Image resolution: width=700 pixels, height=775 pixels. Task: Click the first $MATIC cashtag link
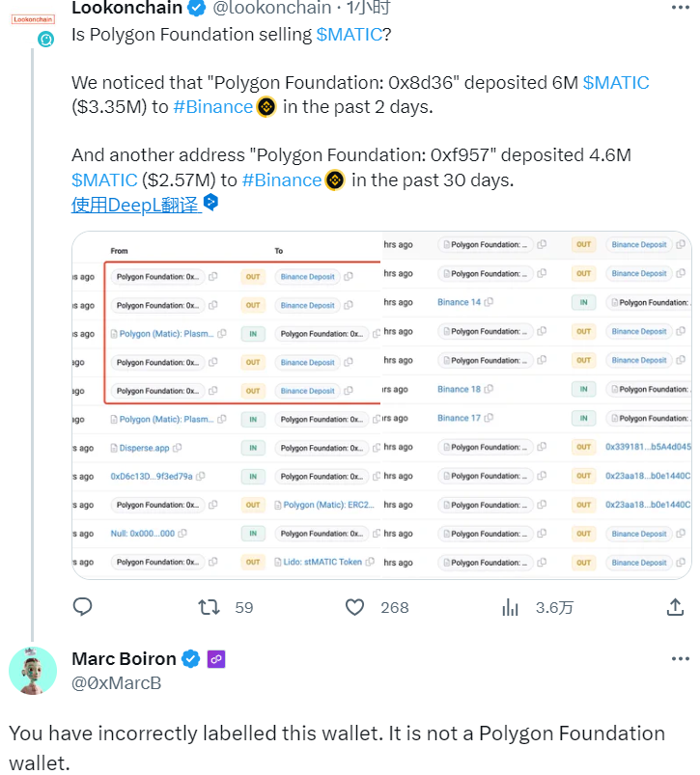(x=350, y=35)
